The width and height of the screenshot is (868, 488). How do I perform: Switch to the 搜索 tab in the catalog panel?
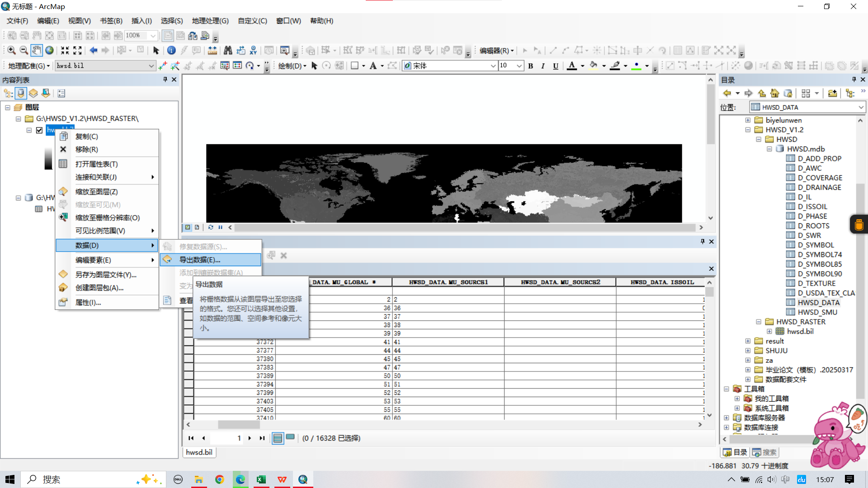point(764,452)
